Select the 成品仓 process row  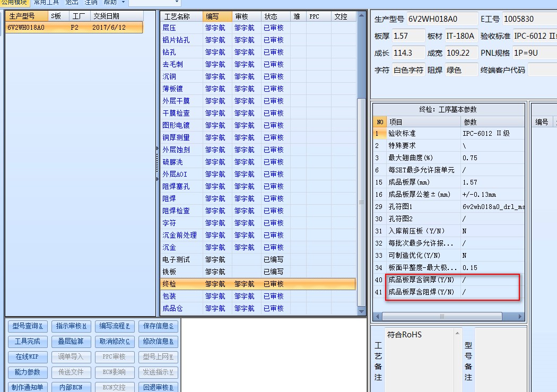coord(258,308)
